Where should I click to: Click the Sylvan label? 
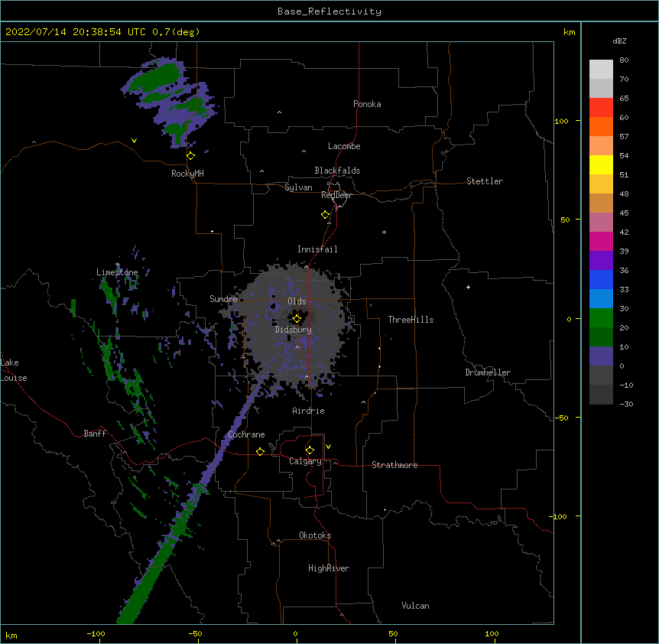[x=298, y=187]
